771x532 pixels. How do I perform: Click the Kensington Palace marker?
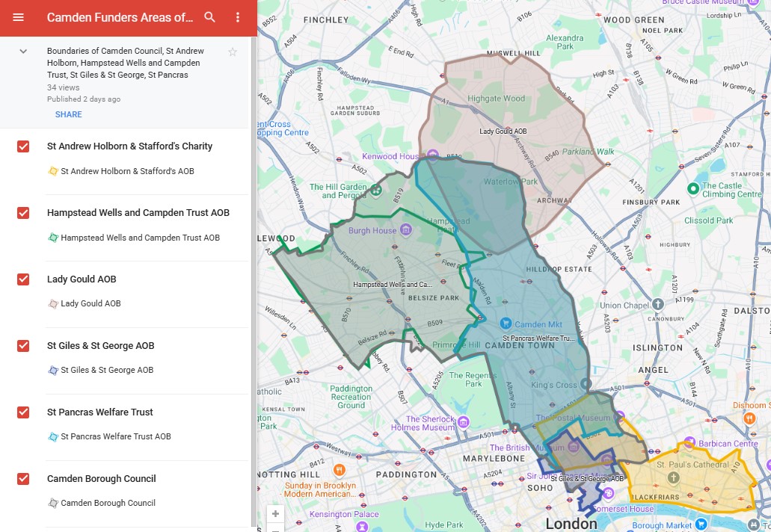coord(362,526)
